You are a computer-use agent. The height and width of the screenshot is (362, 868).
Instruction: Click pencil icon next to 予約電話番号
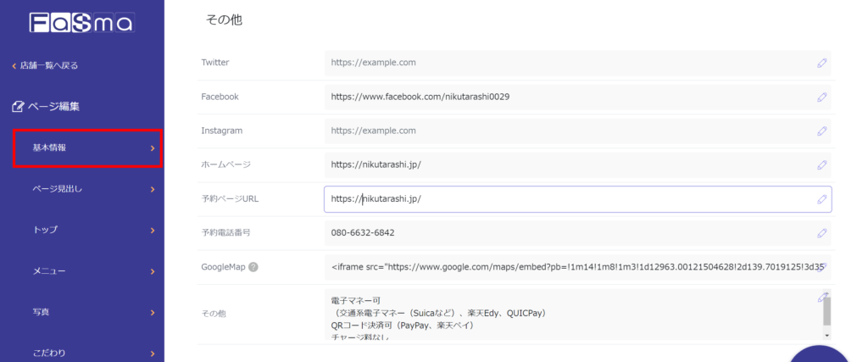click(821, 233)
